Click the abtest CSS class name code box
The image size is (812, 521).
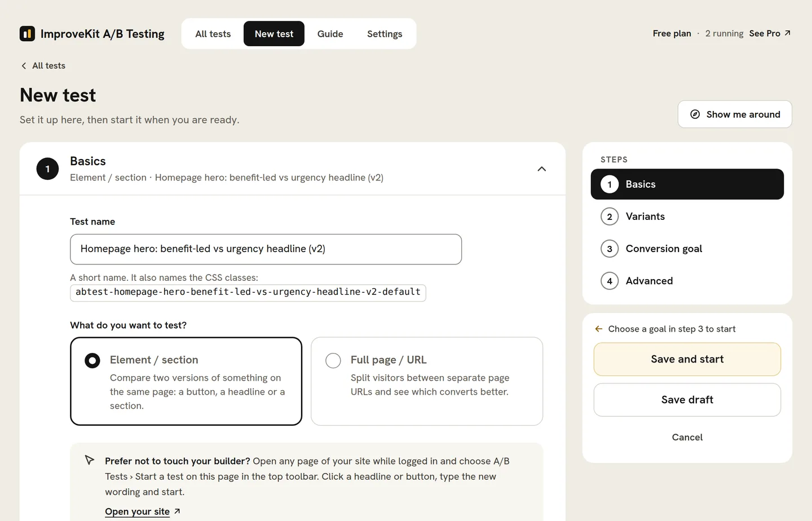coord(248,292)
